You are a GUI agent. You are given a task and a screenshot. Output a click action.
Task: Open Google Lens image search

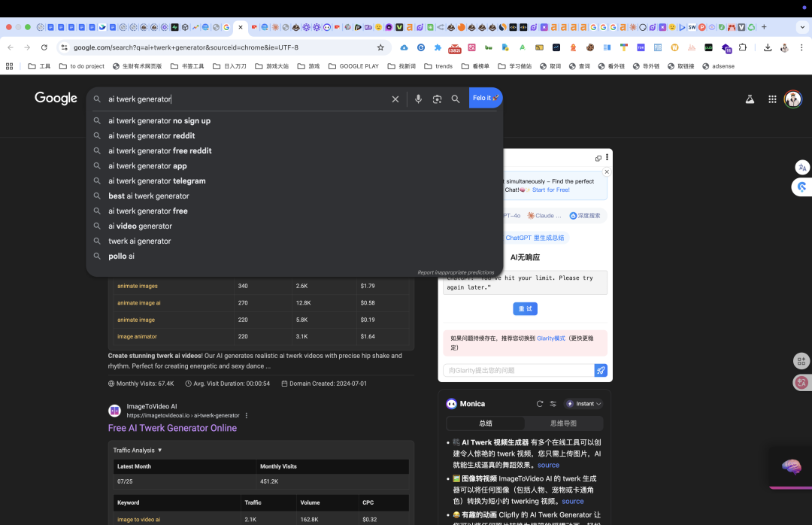coord(437,99)
